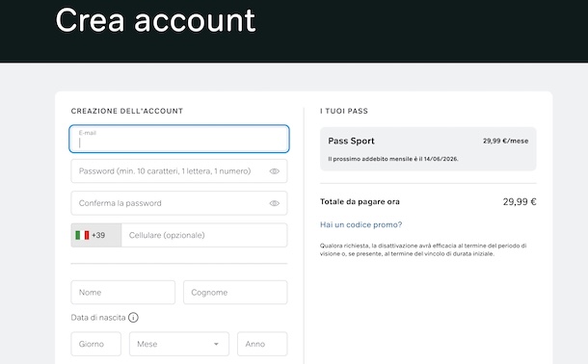This screenshot has height=364, width=588.
Task: Open the +39 Italy country code selector
Action: point(96,235)
